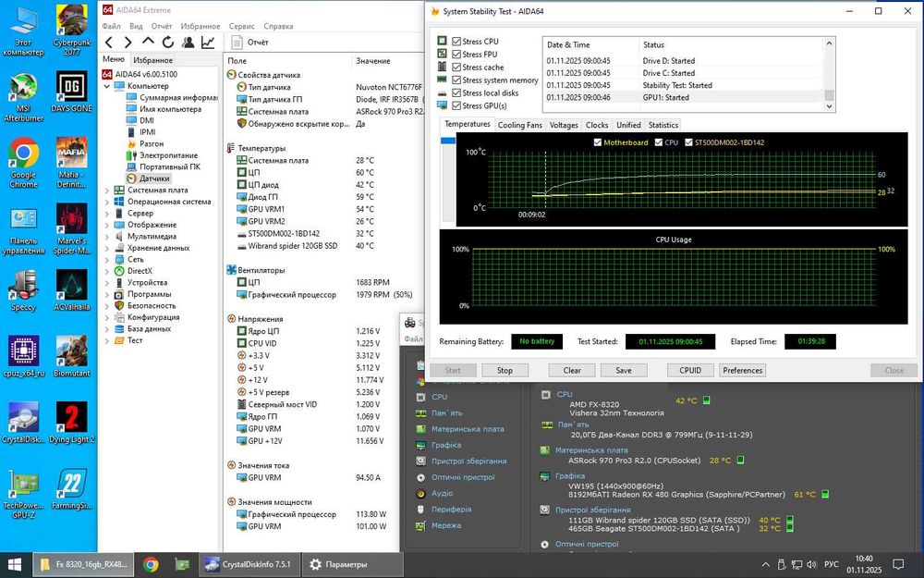Select Датчики item in AIDA64 tree
The height and width of the screenshot is (578, 924).
(154, 178)
